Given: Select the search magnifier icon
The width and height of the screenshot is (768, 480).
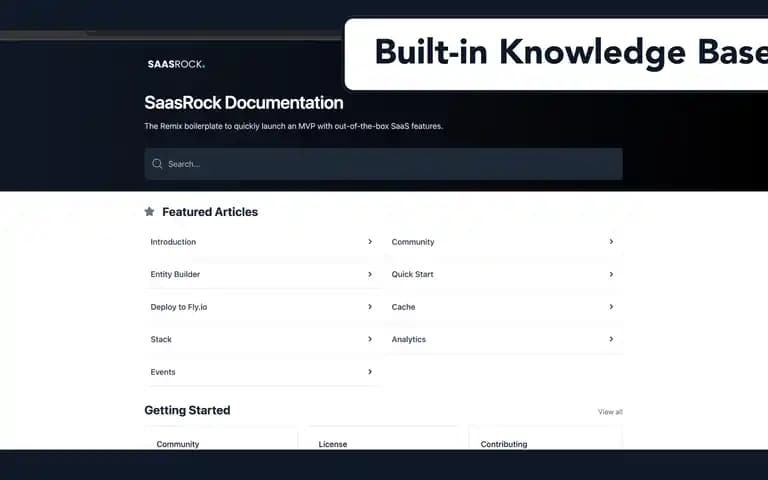Looking at the screenshot, I should 157,164.
